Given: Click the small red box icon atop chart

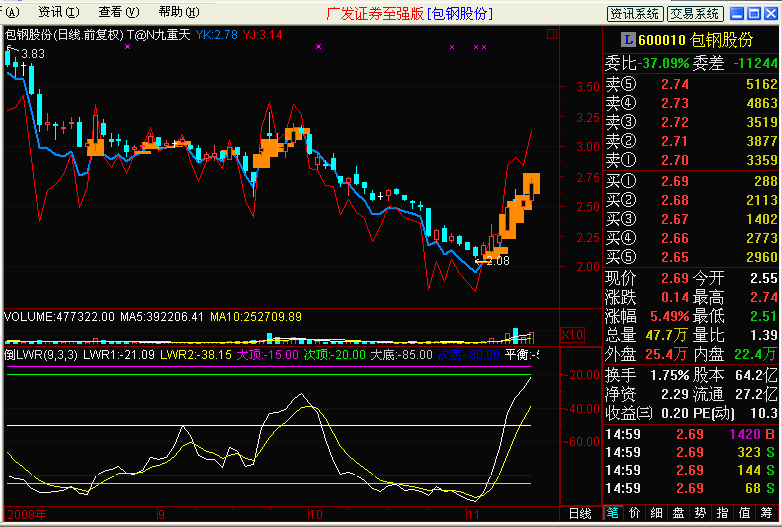Looking at the screenshot, I should [x=552, y=34].
